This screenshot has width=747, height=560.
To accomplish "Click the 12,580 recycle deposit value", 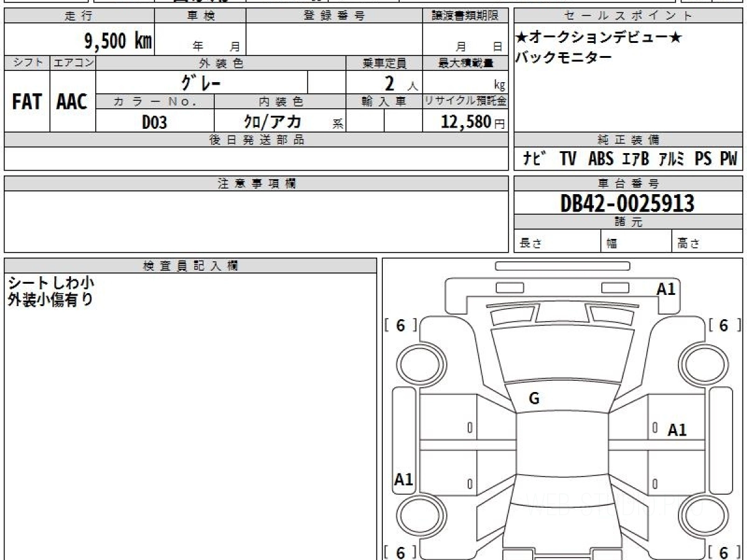I will [466, 122].
